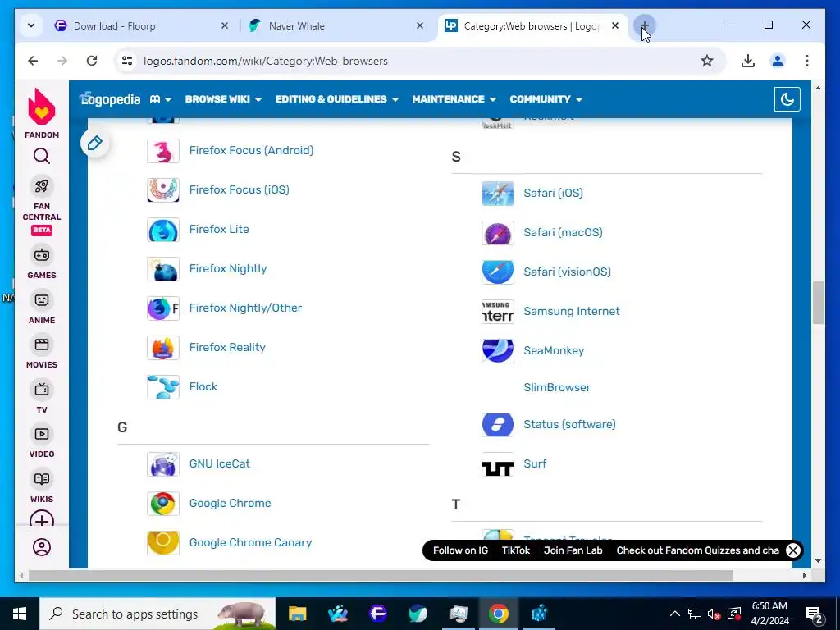
Task: Click Follow on IG banner link
Action: [x=460, y=550]
